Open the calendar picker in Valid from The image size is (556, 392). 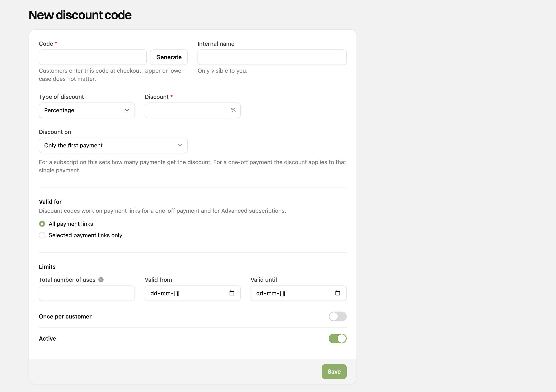[x=232, y=293]
